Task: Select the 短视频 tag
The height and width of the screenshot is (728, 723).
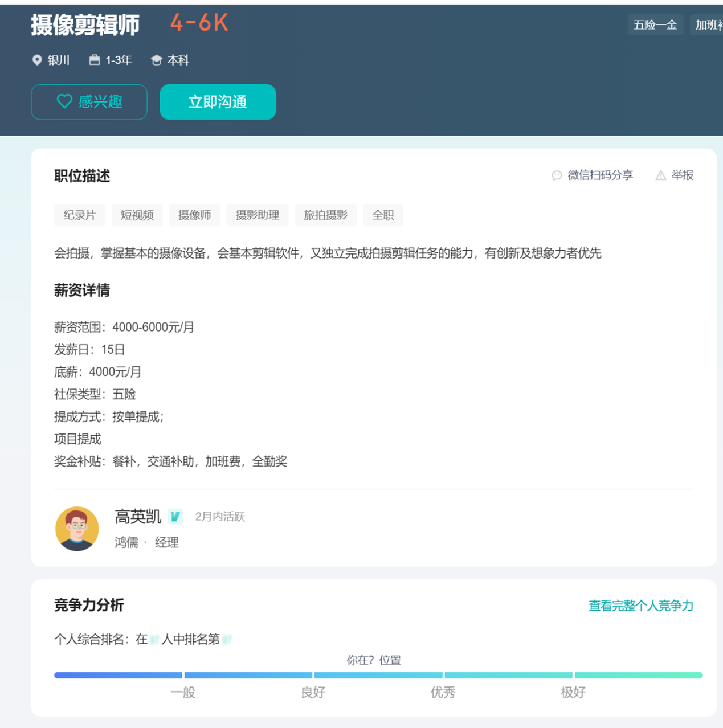Action: pyautogui.click(x=137, y=215)
